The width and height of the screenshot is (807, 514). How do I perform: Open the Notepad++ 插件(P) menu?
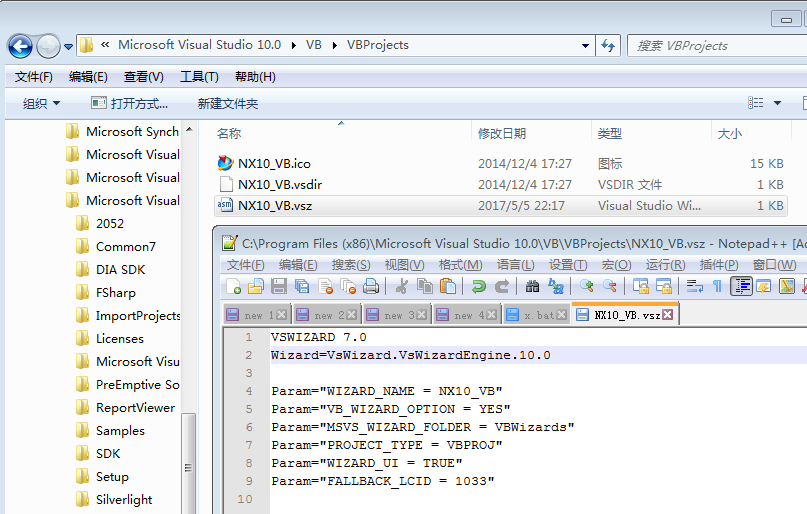[719, 265]
